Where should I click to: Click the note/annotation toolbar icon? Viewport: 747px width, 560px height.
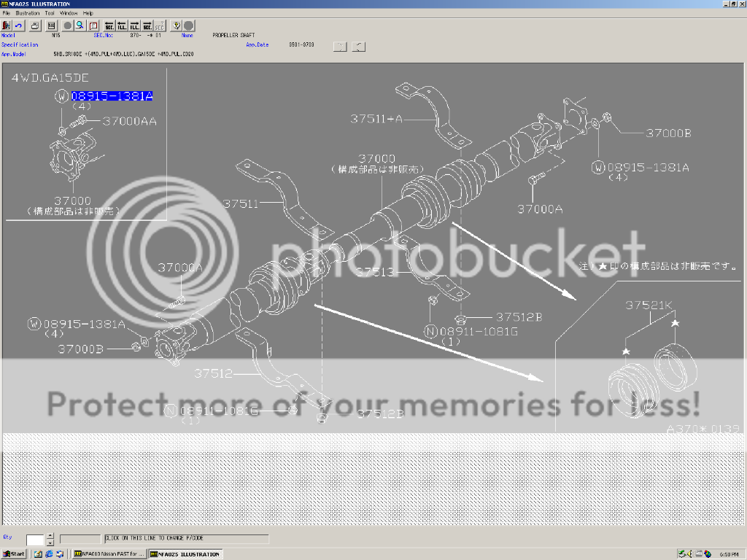tap(93, 26)
